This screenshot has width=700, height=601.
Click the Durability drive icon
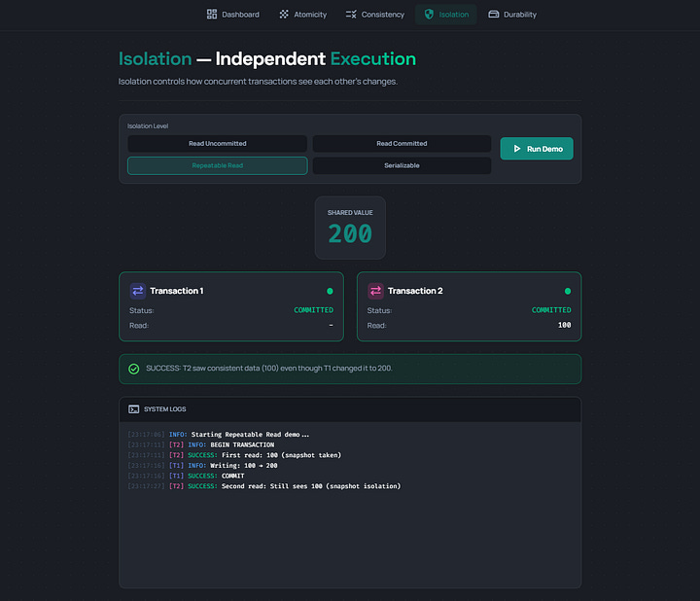[493, 15]
